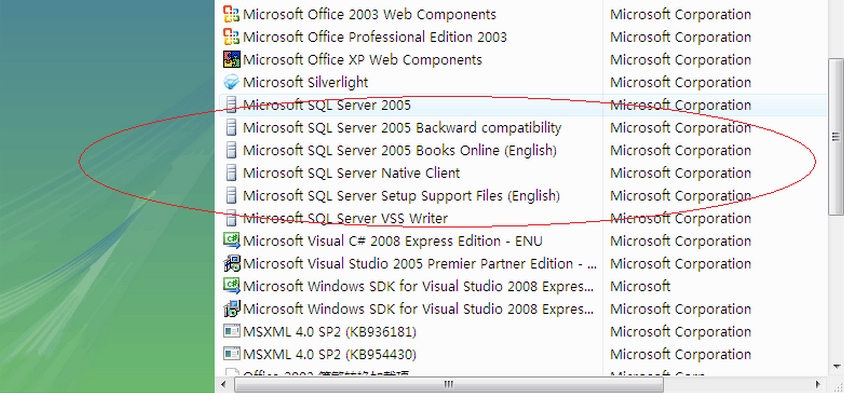Screen dimensions: 844x393
Task: Click Microsoft Corporation publisher for Silverlight row
Action: tap(680, 82)
